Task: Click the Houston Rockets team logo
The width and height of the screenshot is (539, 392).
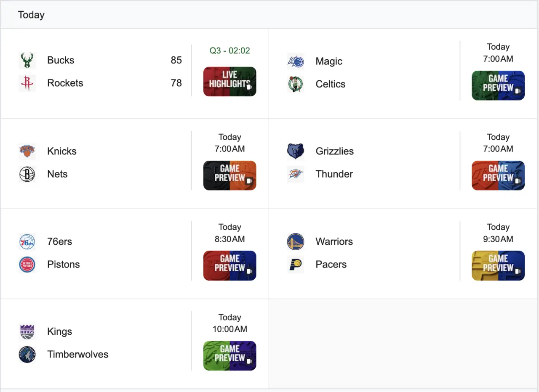Action: coord(27,83)
